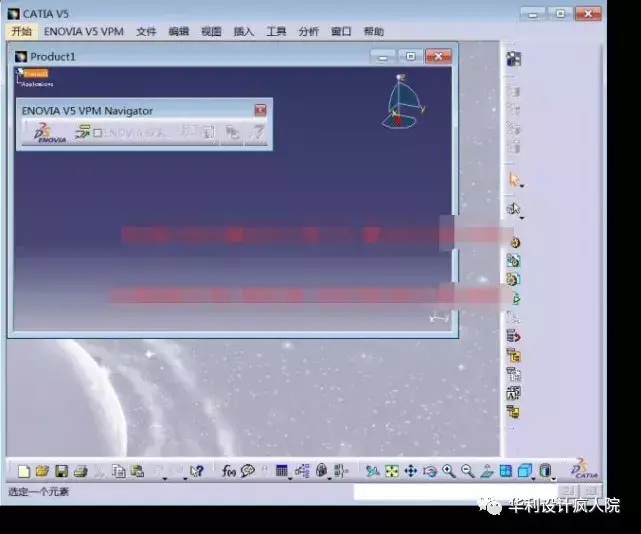Screen dimensions: 641x534
Task: Click the green connect arrow in Navigator toolbar
Action: 82,132
